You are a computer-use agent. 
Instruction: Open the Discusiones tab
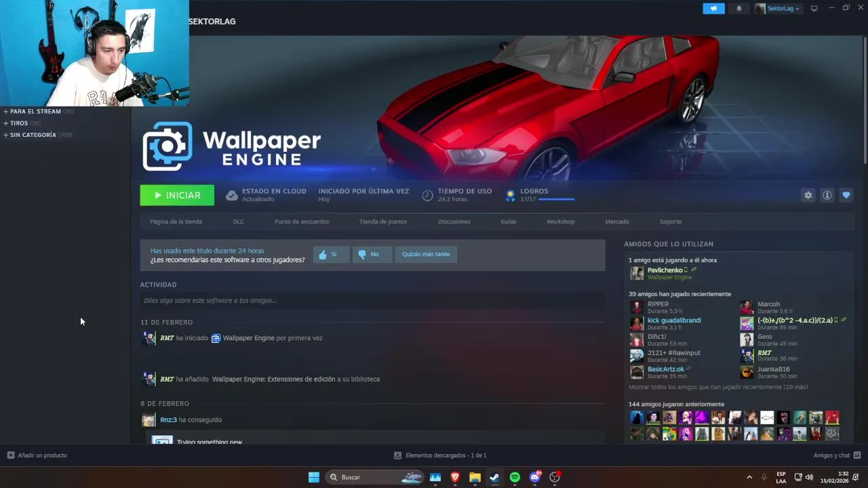point(454,222)
